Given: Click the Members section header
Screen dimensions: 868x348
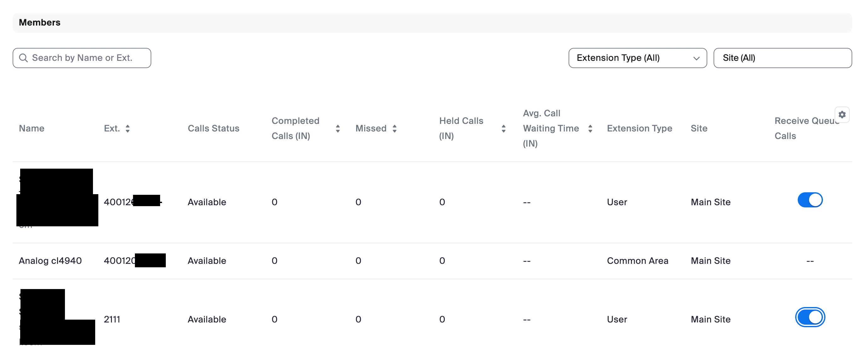Looking at the screenshot, I should (40, 23).
